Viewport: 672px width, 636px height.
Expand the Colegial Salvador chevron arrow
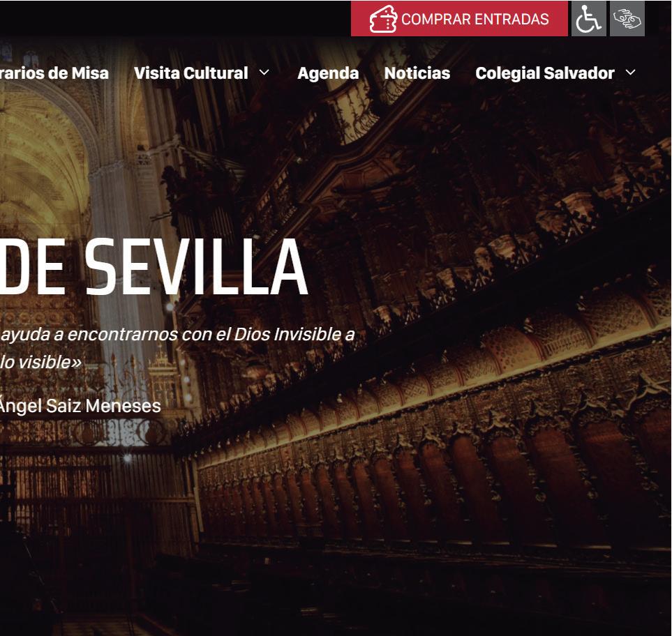[x=630, y=73]
